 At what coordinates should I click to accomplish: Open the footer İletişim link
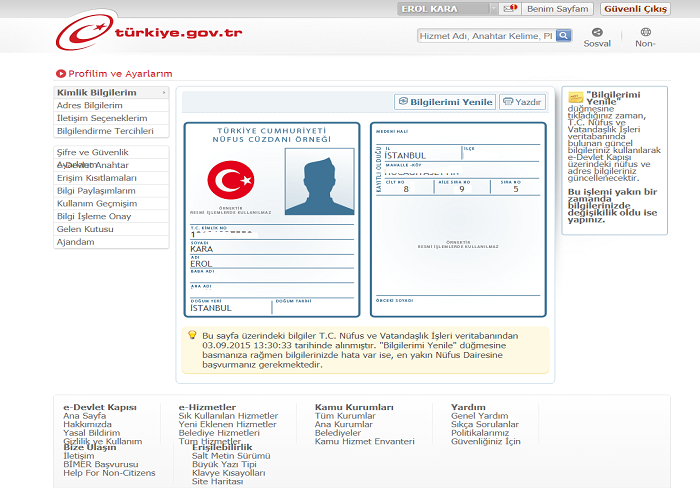click(79, 456)
